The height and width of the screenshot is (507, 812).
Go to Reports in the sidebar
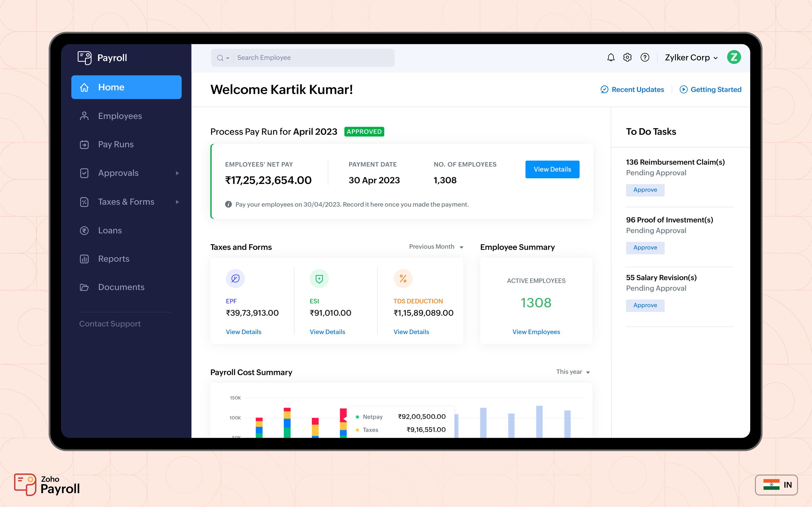click(x=113, y=259)
